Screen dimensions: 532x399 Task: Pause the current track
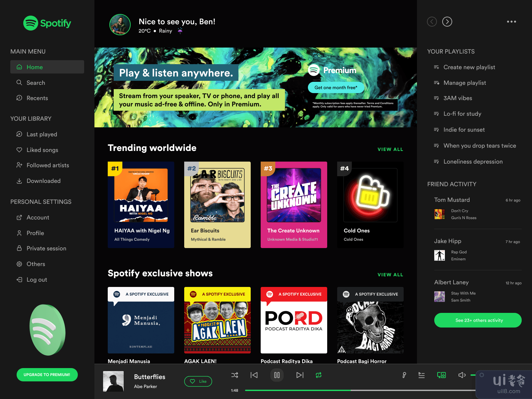[277, 375]
